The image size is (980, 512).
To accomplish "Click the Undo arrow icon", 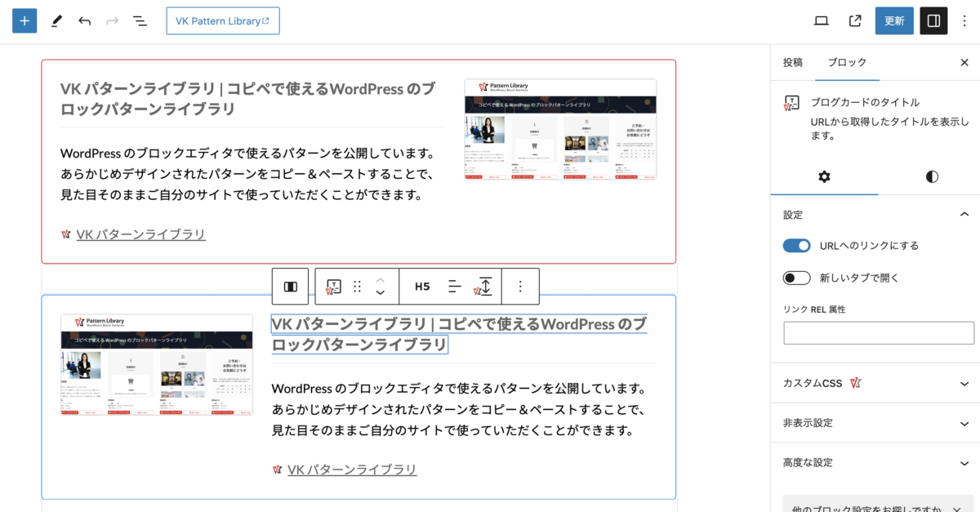I will click(x=85, y=21).
